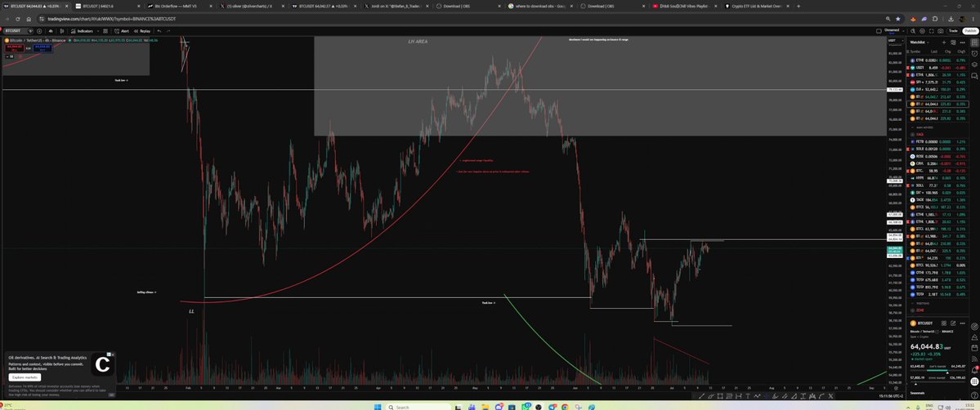Open the compare symbol button in top toolbar

pos(39,30)
